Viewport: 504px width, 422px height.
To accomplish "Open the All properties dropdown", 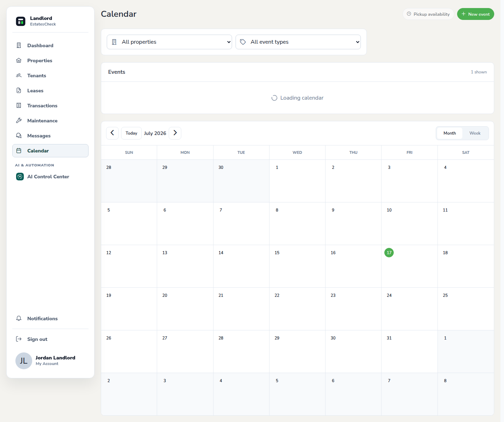I will click(169, 42).
